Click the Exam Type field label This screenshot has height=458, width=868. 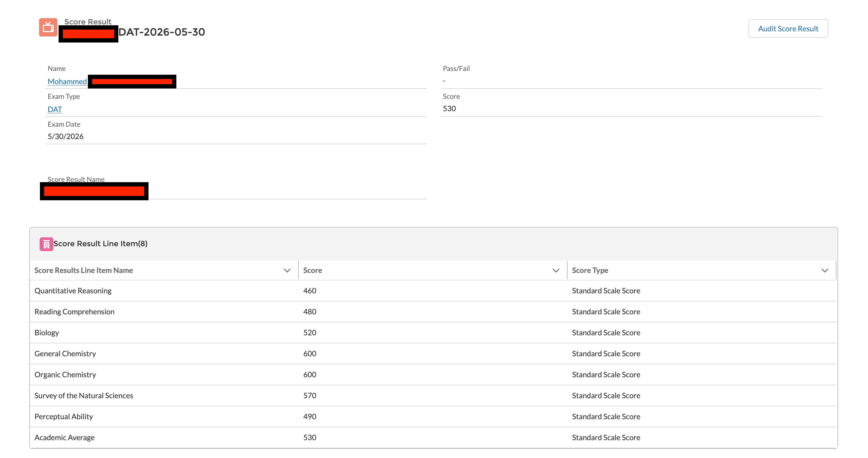coord(64,96)
